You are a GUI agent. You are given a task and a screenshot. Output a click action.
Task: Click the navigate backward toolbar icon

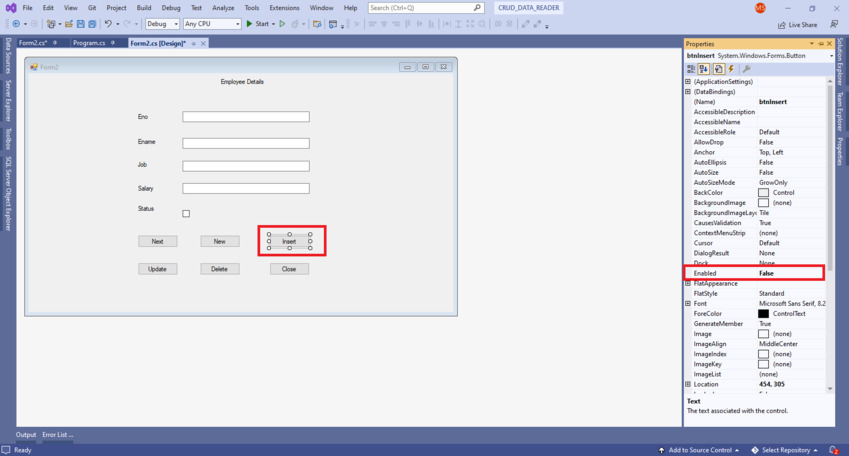click(16, 24)
